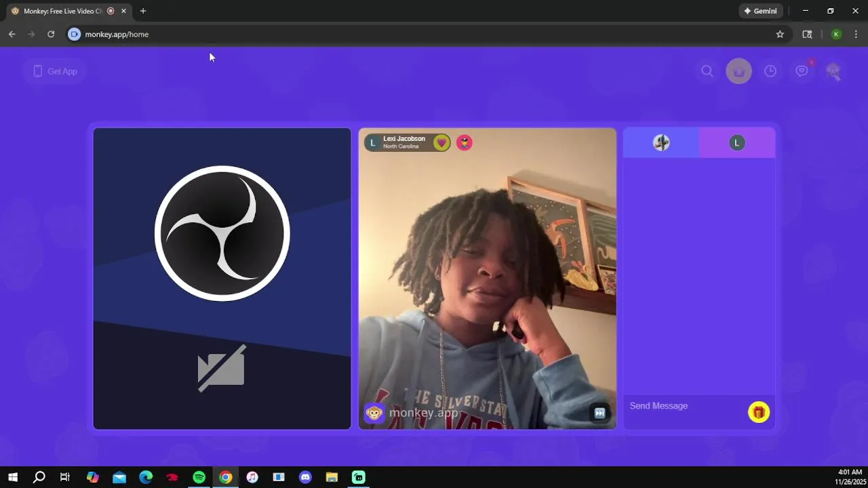The image size is (868, 488).
Task: Click the browser back arrow
Action: click(12, 34)
